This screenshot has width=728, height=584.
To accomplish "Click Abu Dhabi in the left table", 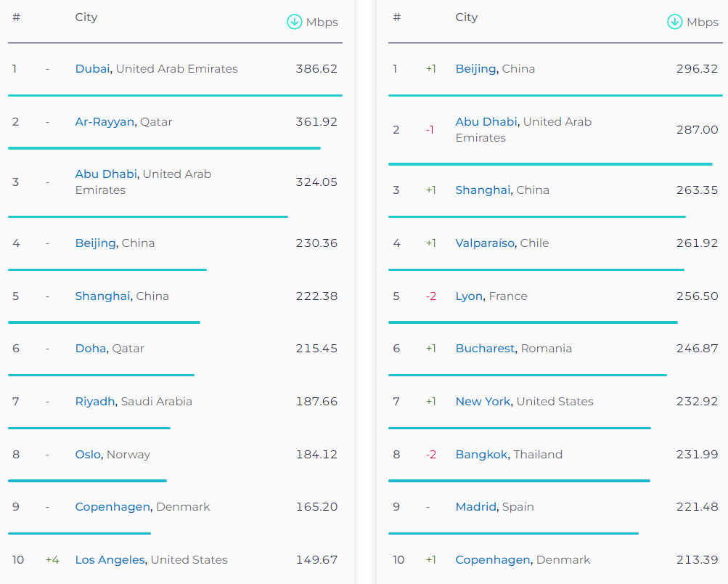I will pos(106,174).
